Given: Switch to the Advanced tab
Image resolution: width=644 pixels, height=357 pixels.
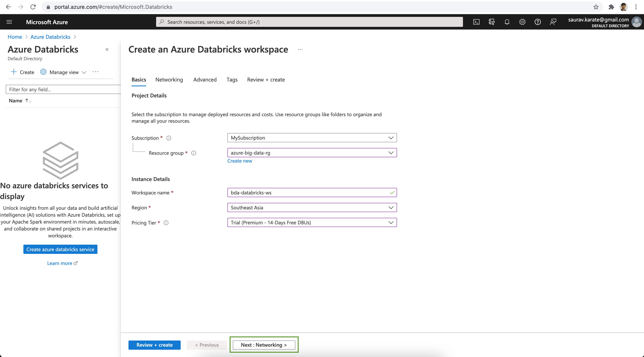Looking at the screenshot, I should coord(205,80).
